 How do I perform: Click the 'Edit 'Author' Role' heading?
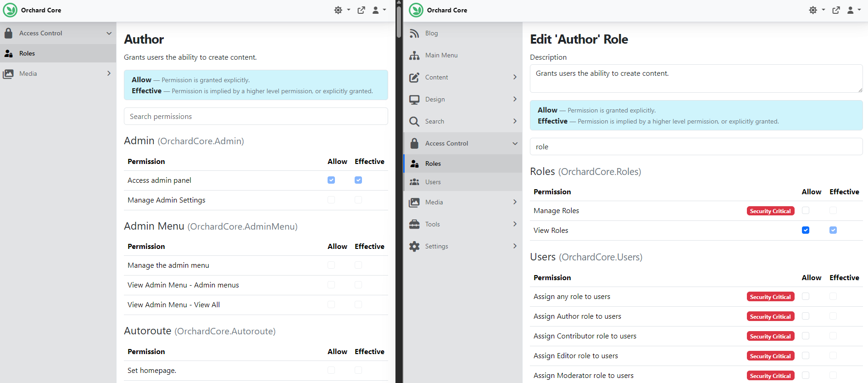coord(579,39)
